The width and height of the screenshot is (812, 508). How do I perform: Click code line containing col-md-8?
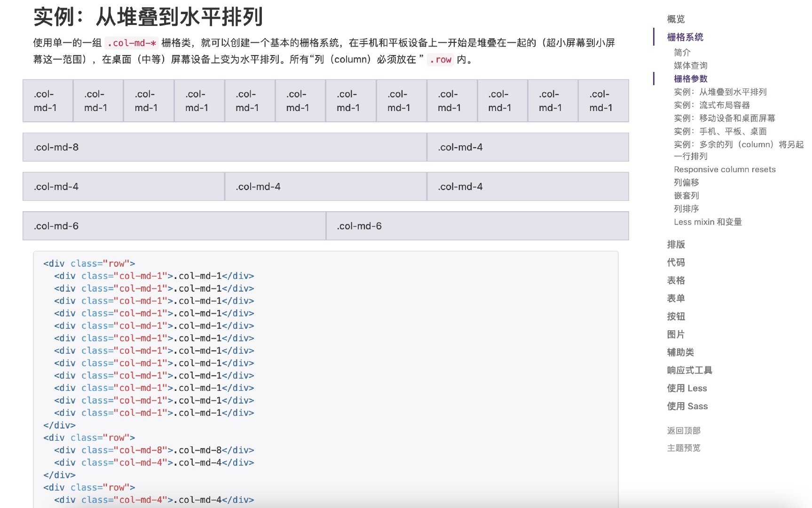tap(154, 450)
